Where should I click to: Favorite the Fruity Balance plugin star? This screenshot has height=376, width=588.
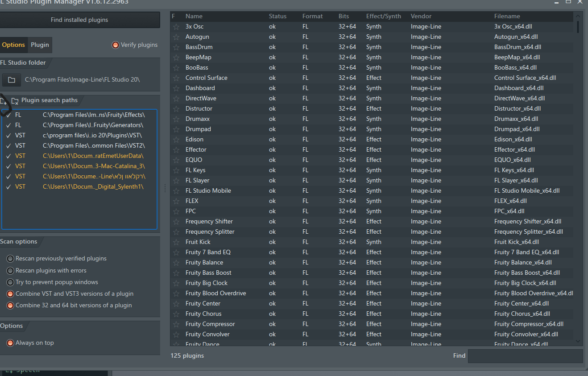(176, 263)
